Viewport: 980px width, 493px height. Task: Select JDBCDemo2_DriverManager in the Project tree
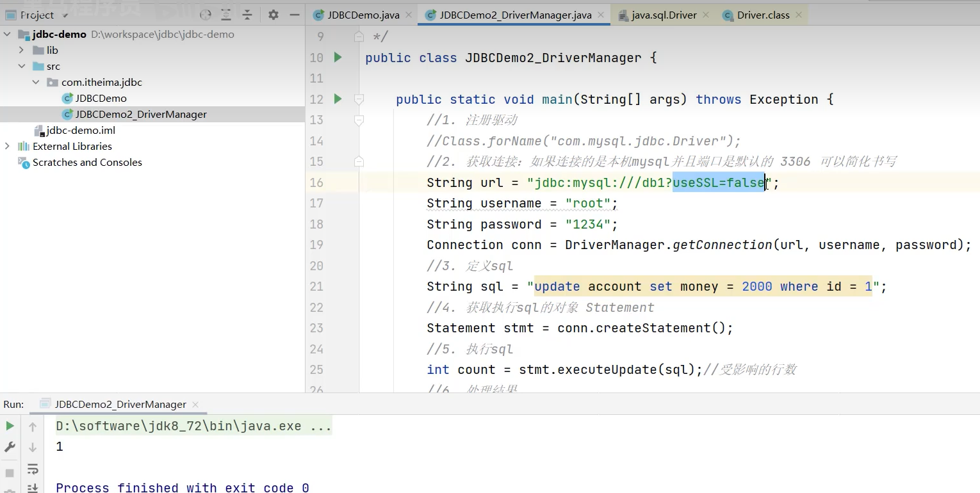(141, 114)
